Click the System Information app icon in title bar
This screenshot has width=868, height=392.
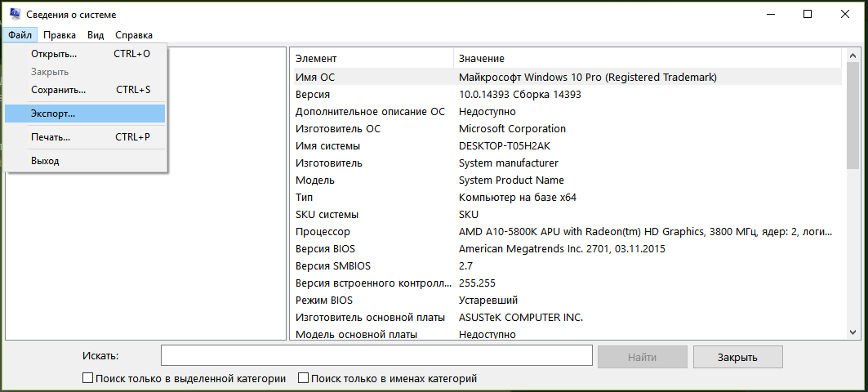coord(16,15)
